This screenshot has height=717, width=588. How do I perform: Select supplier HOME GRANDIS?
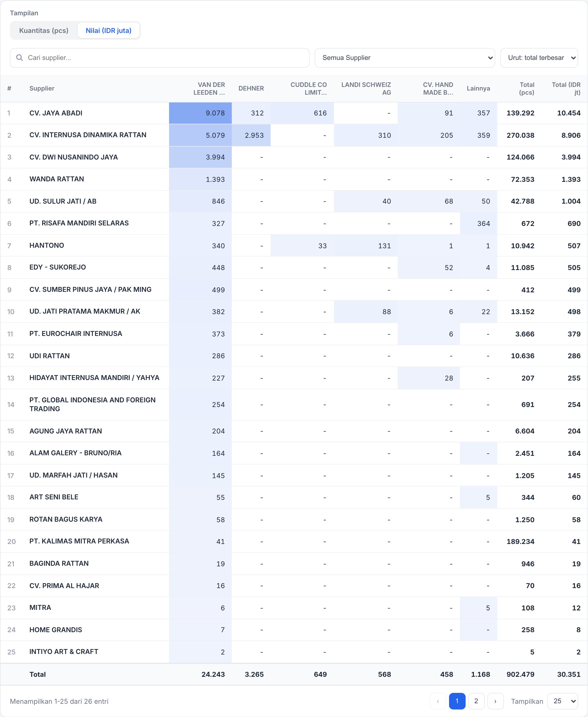(x=55, y=630)
